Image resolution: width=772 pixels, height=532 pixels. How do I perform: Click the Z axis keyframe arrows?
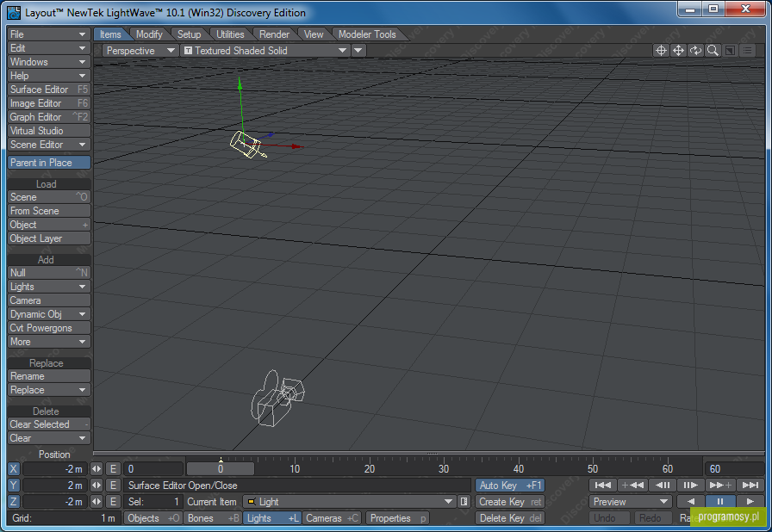coord(96,502)
